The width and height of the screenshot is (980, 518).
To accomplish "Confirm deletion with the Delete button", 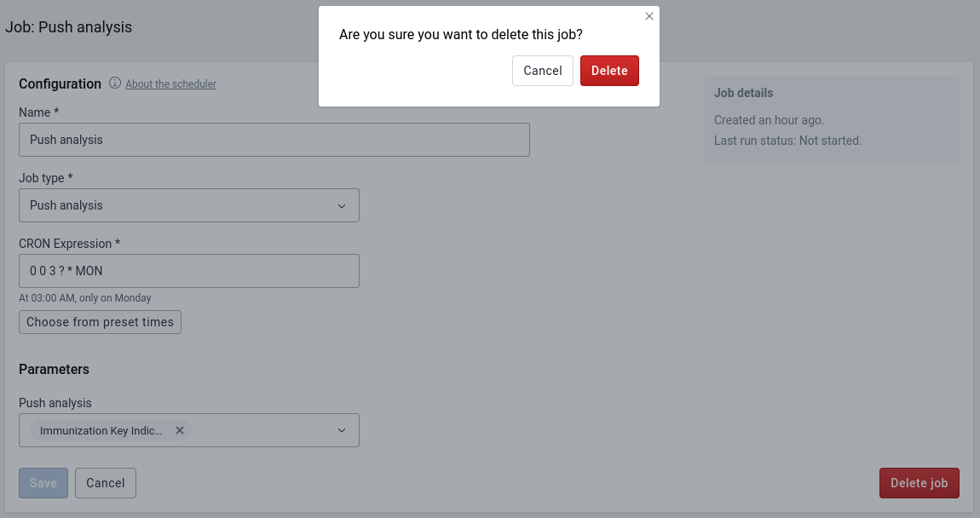I will coord(609,71).
